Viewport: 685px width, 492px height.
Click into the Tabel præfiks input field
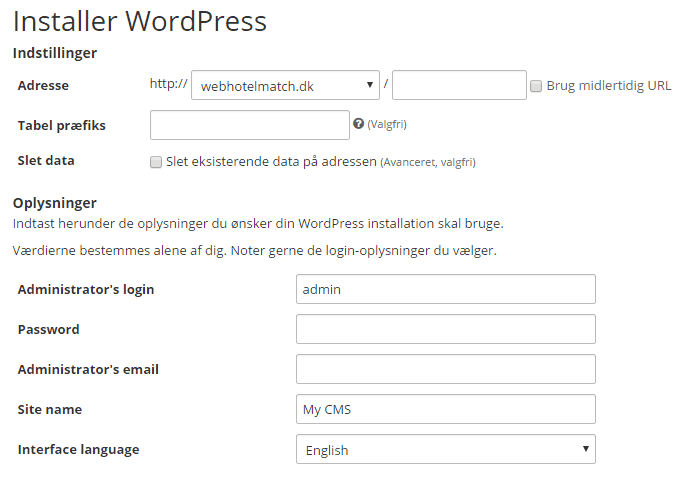click(x=249, y=125)
